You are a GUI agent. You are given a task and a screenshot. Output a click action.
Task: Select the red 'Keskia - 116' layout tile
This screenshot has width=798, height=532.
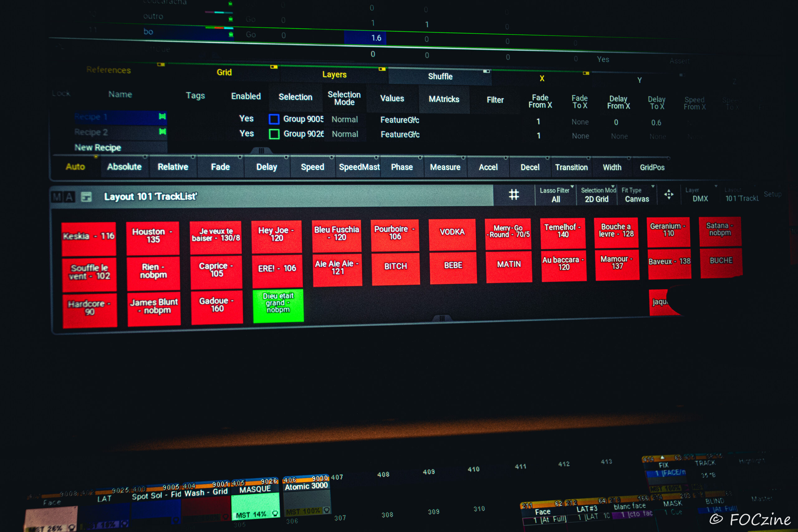[89, 239]
